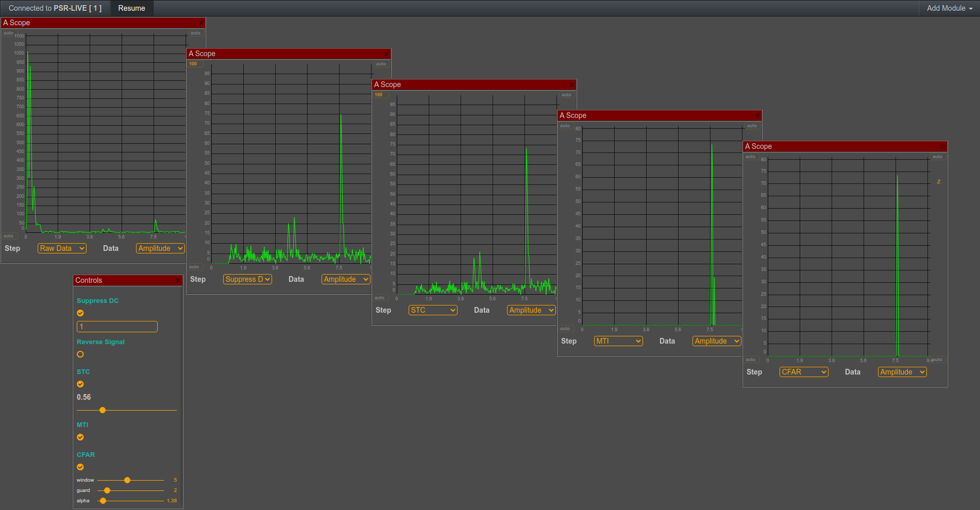
Task: Click the Connected to PSR-LIVE status label
Action: tap(55, 8)
